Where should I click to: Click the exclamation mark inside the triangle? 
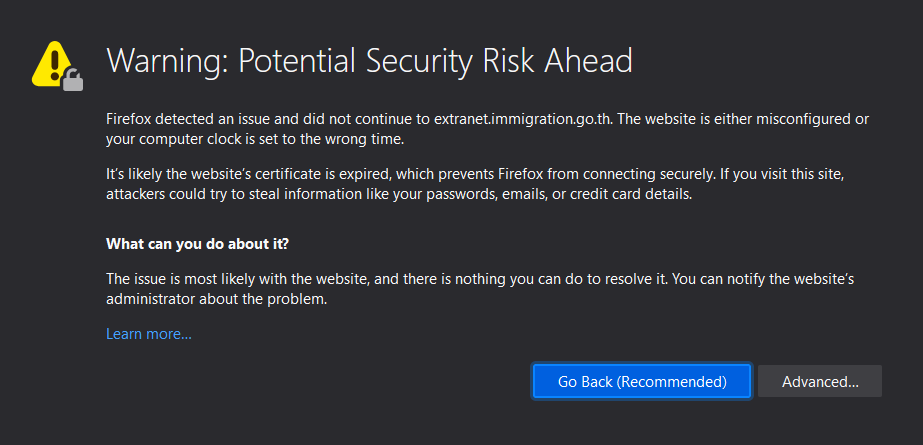[x=55, y=65]
